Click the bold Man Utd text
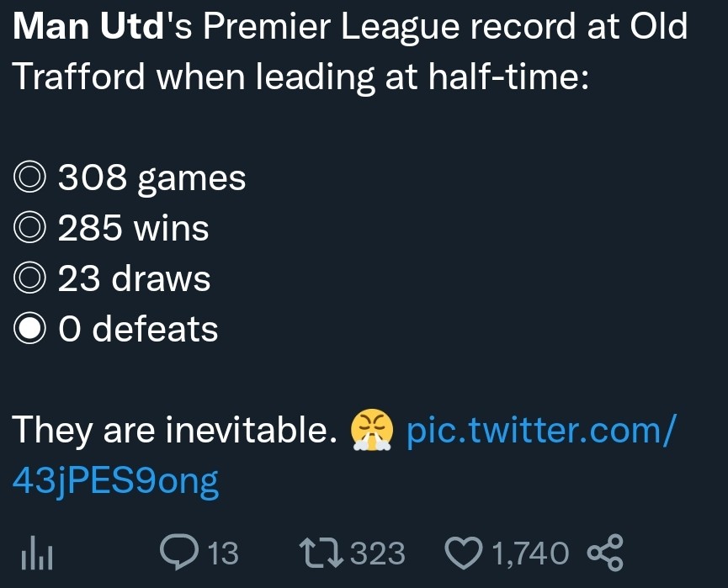The height and width of the screenshot is (588, 728). pos(88,27)
